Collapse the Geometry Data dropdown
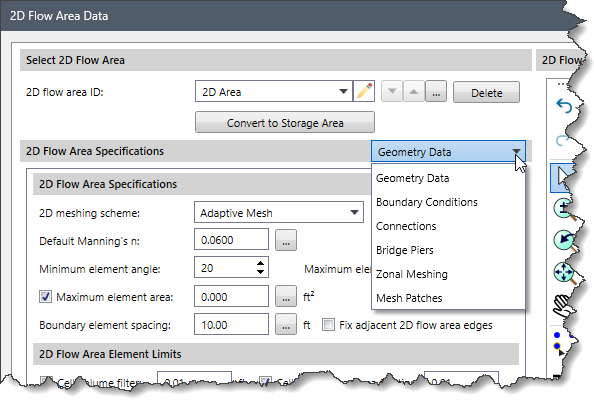This screenshot has width=594, height=400. (x=516, y=152)
